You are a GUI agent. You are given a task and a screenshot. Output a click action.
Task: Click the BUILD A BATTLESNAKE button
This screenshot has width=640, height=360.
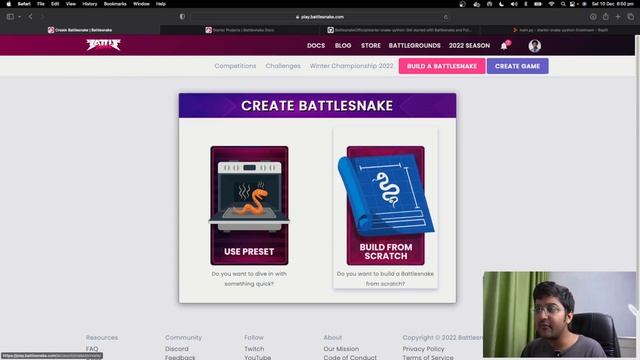click(442, 66)
